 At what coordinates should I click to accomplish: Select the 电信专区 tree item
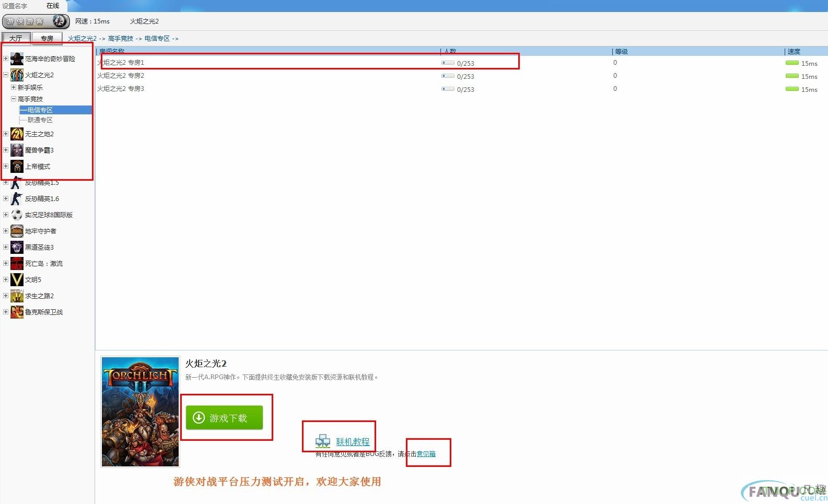pyautogui.click(x=40, y=110)
